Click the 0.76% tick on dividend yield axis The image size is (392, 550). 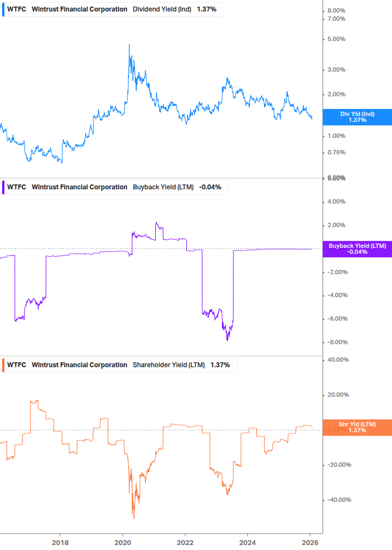click(336, 153)
